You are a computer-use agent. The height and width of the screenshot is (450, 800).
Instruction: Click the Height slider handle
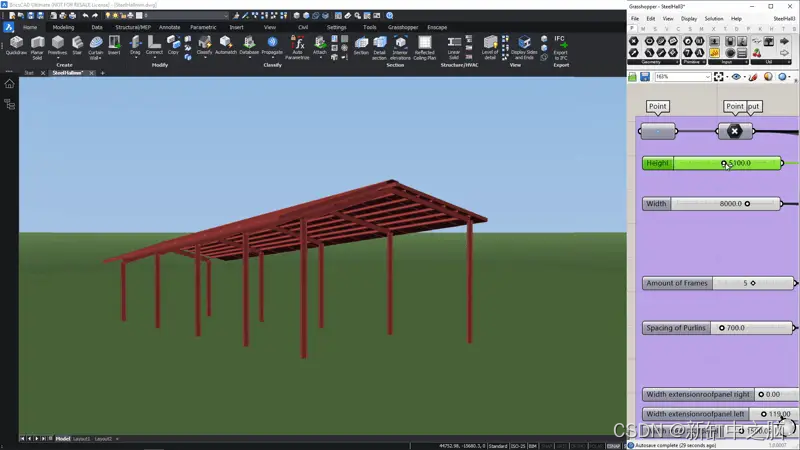pyautogui.click(x=723, y=163)
